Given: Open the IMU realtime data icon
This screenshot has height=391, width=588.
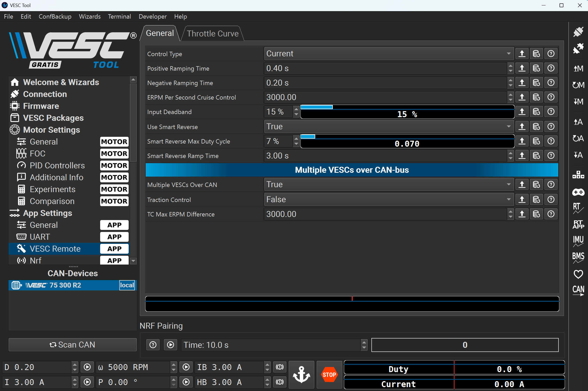Looking at the screenshot, I should point(578,241).
